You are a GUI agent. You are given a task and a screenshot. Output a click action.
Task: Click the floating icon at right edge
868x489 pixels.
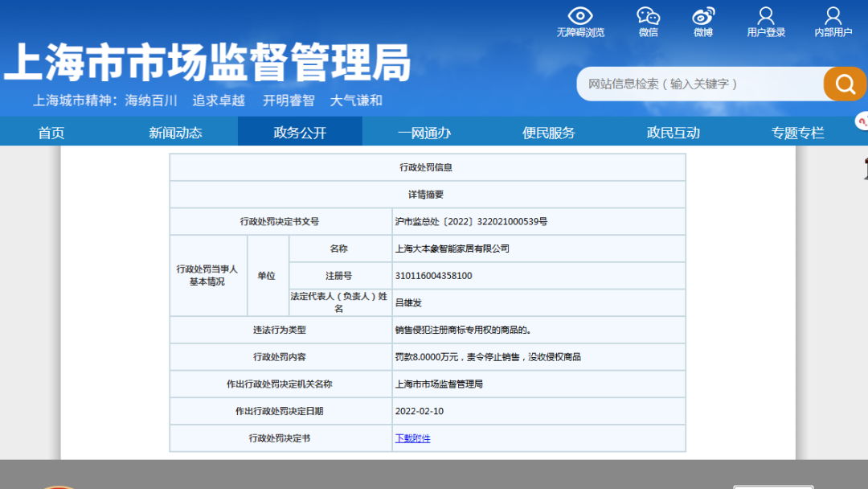(x=862, y=121)
